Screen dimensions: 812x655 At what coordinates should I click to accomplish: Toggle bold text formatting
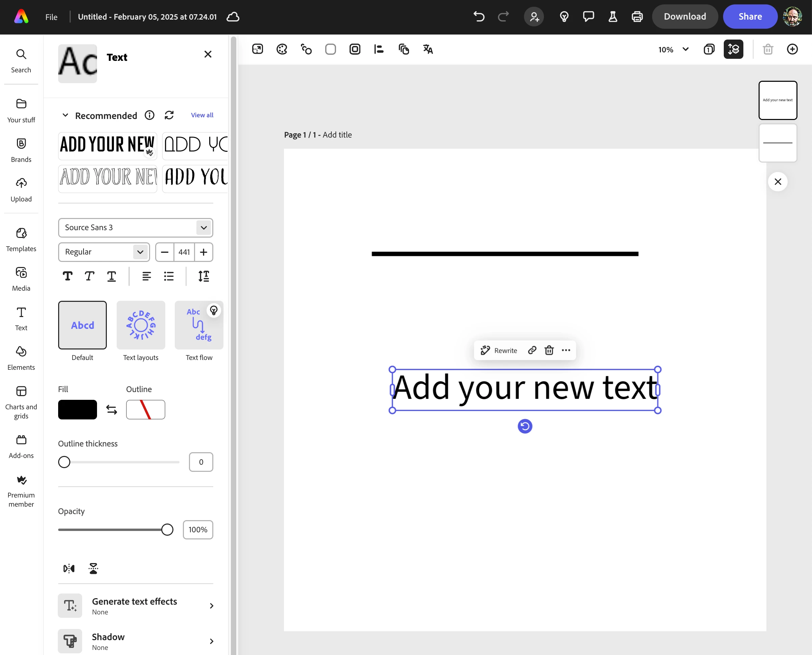click(x=68, y=276)
